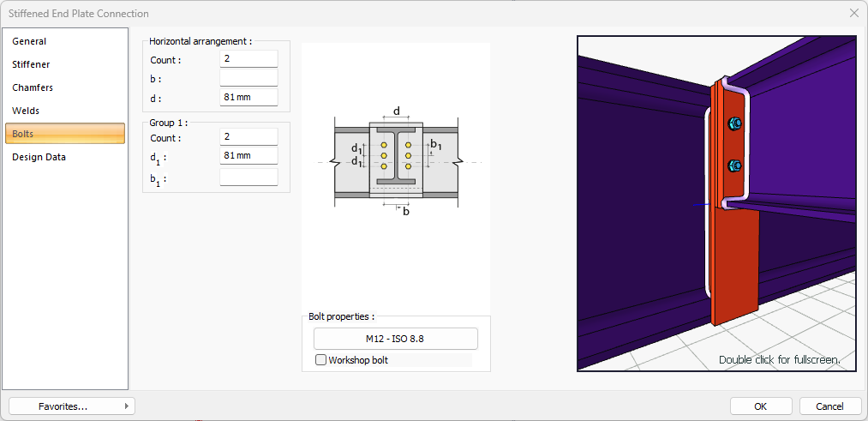Go to the Welds section
Viewport: 868px width, 421px height.
pos(65,111)
